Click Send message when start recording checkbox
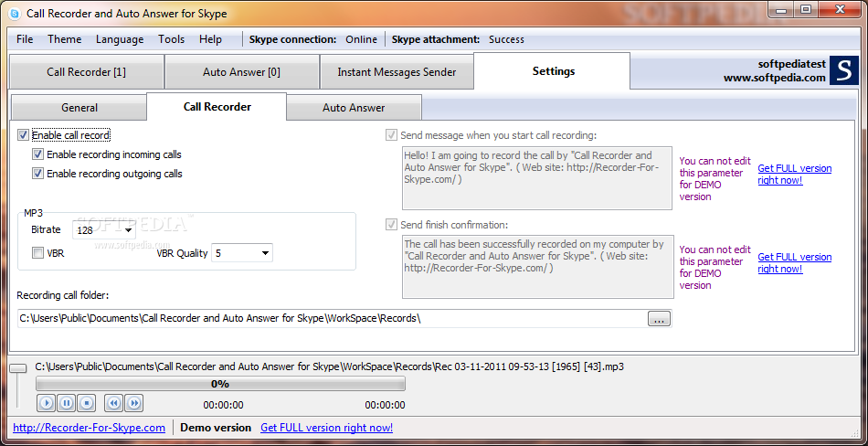 [391, 134]
